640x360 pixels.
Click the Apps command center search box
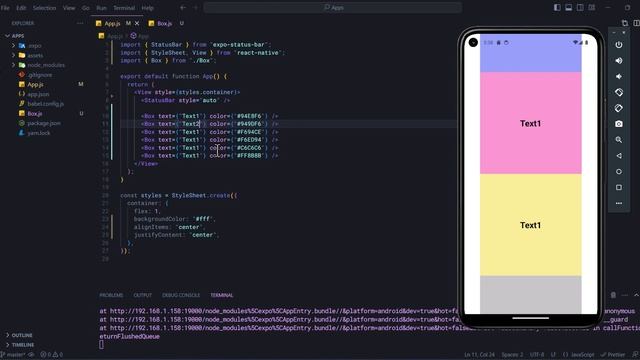(x=333, y=7)
